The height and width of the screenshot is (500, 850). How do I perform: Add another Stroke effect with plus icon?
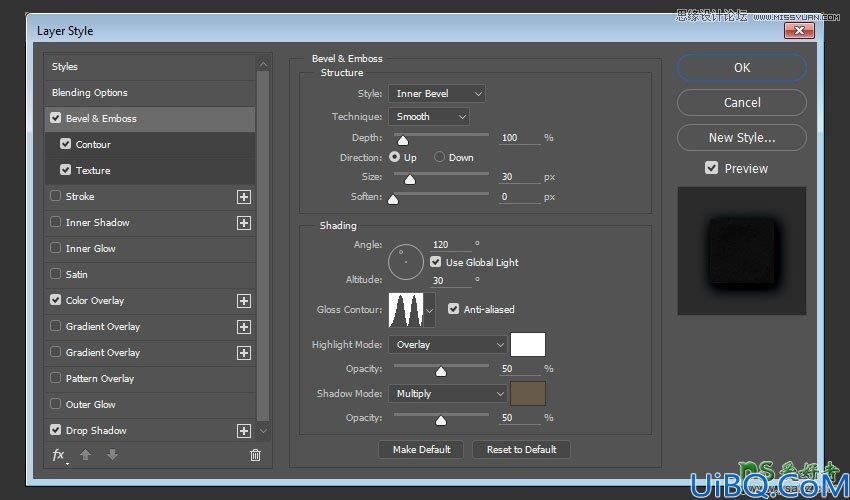tap(244, 197)
